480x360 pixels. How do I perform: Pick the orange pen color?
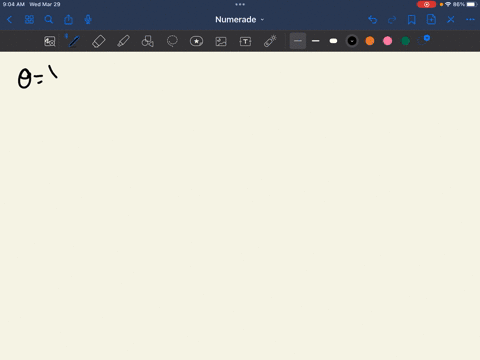[x=370, y=41]
